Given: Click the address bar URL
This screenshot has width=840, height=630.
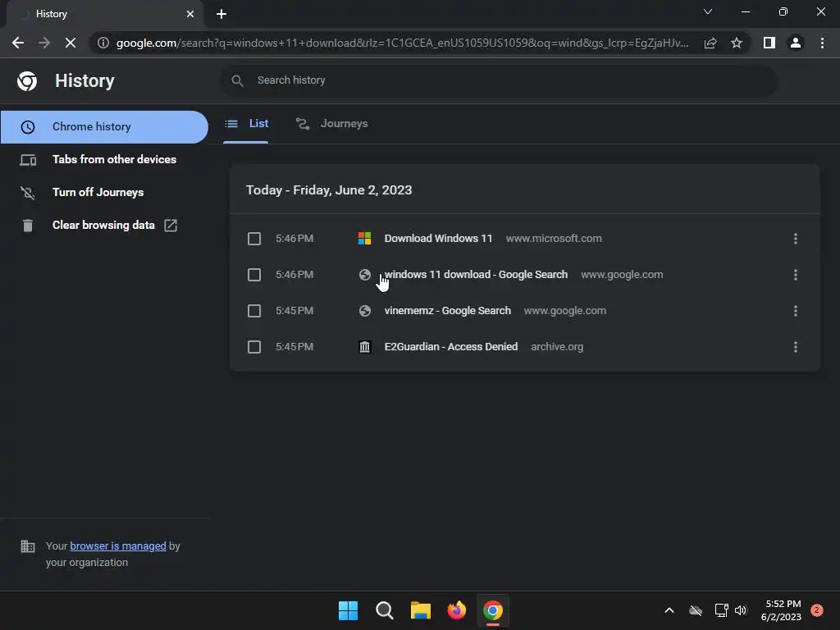Looking at the screenshot, I should (x=402, y=43).
